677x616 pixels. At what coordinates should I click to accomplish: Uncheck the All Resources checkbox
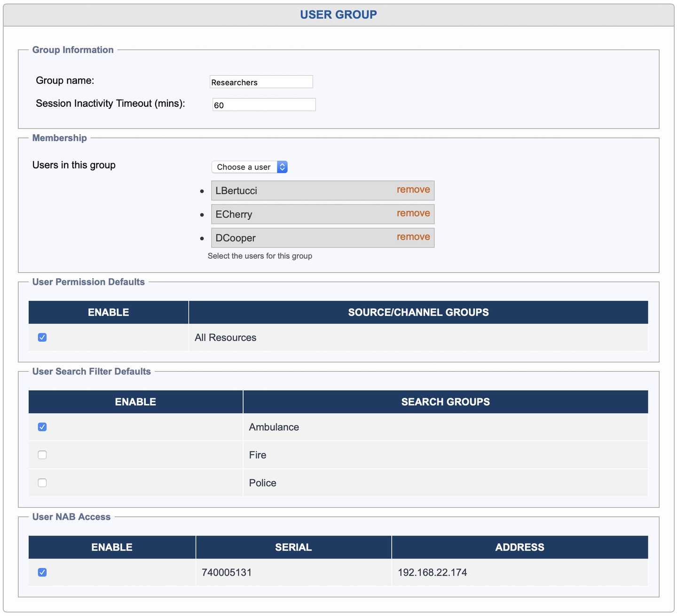click(42, 338)
